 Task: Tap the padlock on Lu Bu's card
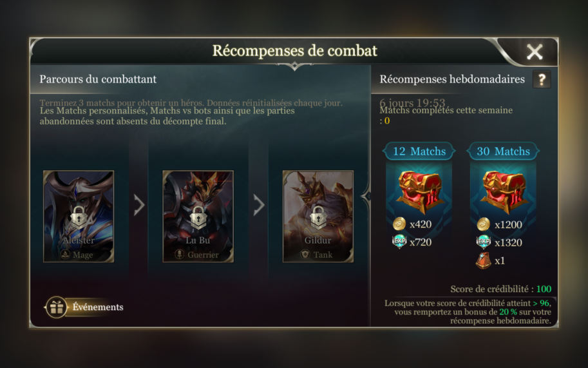click(198, 218)
